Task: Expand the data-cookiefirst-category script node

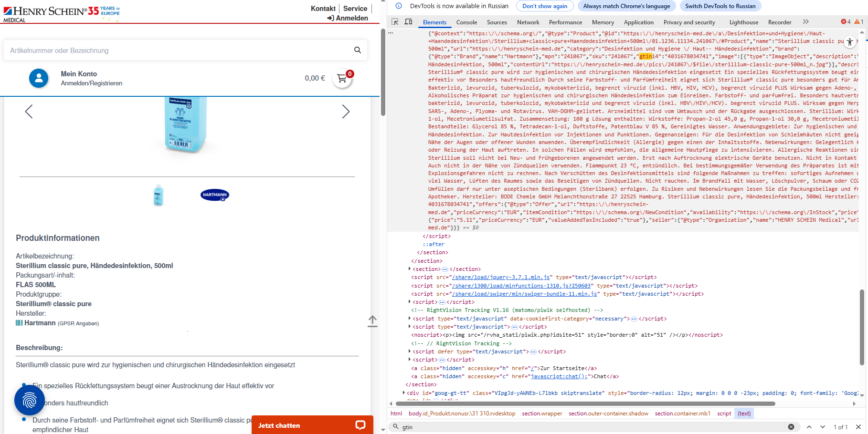Action: coord(410,319)
